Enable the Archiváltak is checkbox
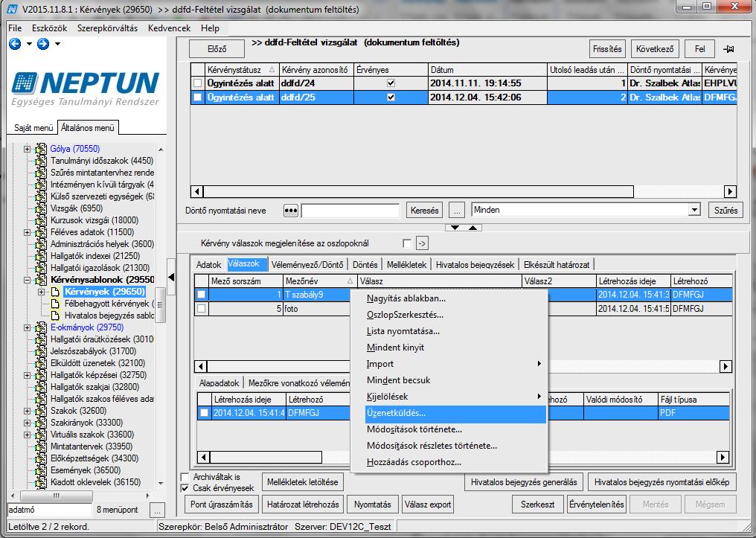 185,477
